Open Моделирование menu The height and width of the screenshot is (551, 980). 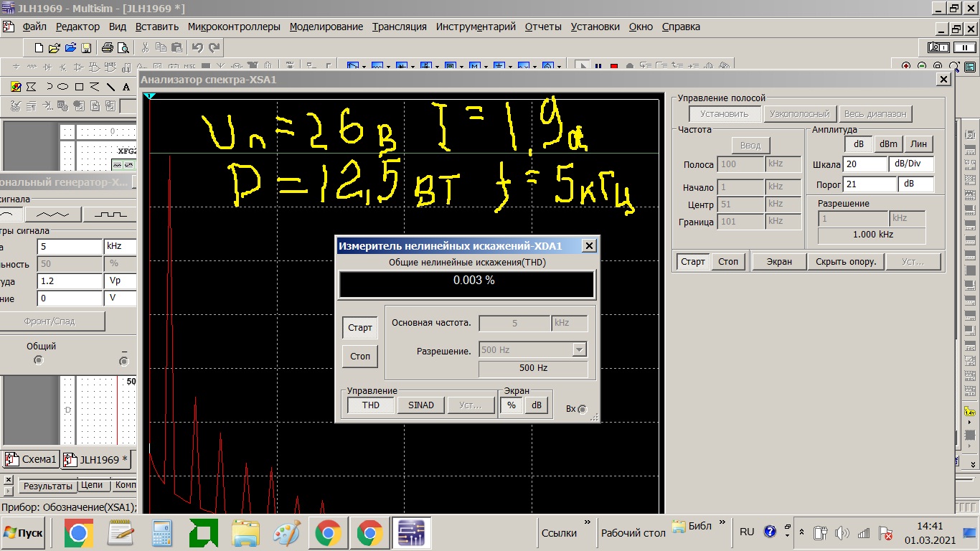tap(326, 27)
